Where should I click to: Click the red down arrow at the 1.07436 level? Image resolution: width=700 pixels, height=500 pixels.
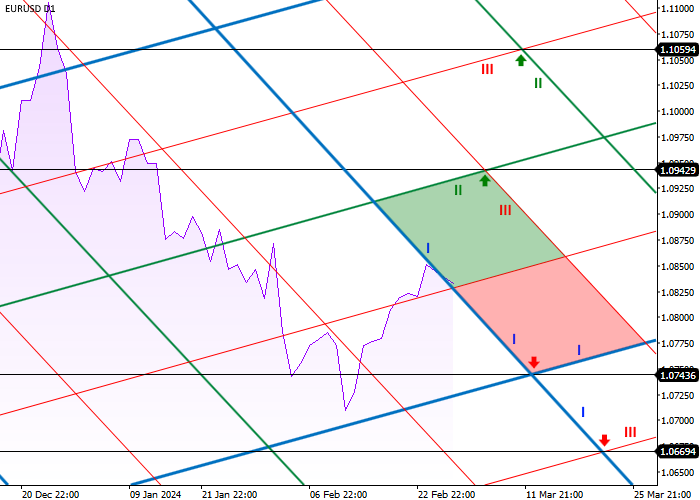tap(533, 362)
